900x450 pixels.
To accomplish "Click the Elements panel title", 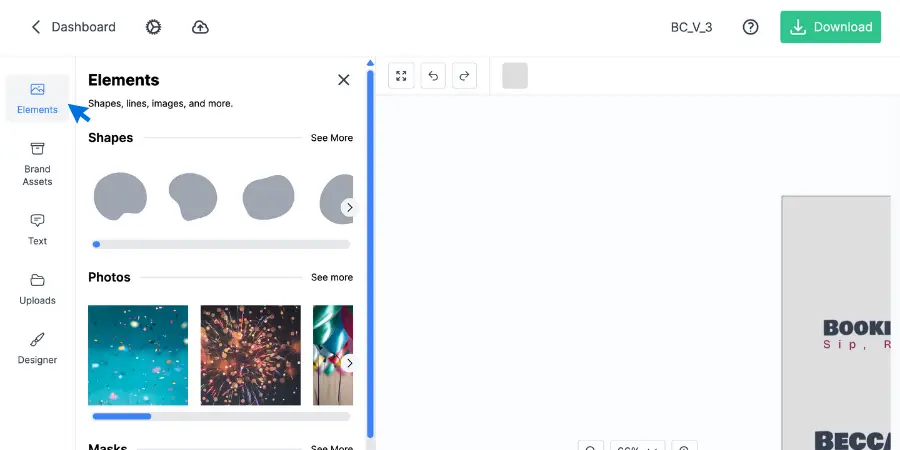I will (x=123, y=80).
